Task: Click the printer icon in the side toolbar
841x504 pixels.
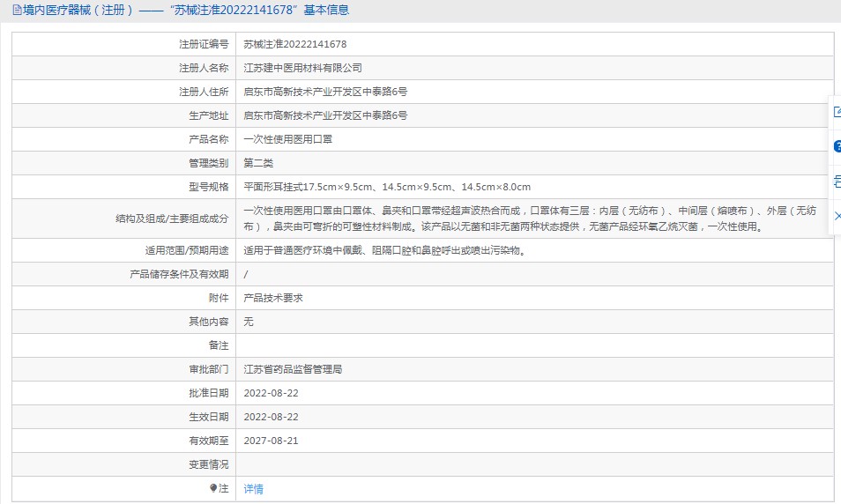Action: (837, 182)
